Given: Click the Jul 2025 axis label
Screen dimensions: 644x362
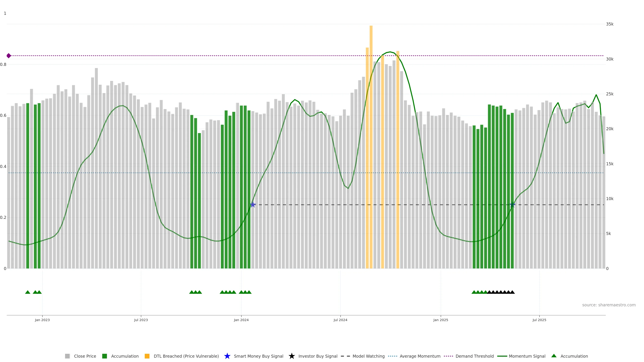Looking at the screenshot, I should 539,320.
